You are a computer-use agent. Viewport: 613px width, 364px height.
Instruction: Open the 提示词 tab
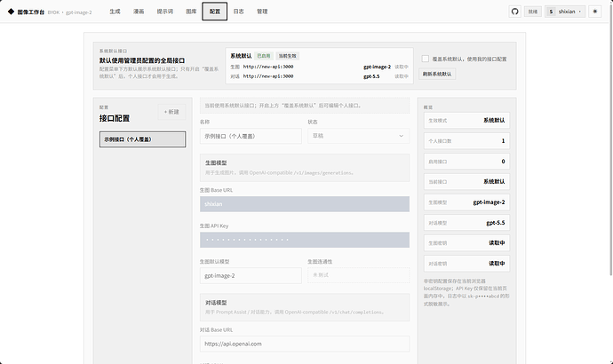point(165,12)
